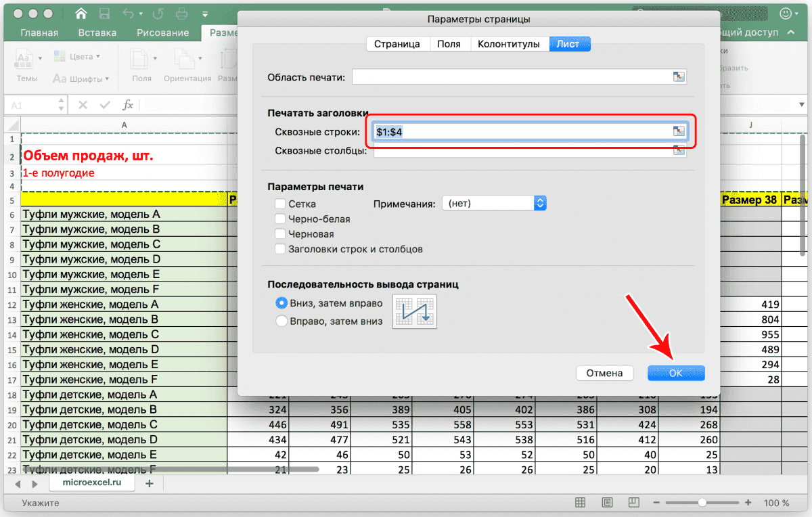Enable the Сетка checkbox
The width and height of the screenshot is (812, 517).
(x=280, y=203)
